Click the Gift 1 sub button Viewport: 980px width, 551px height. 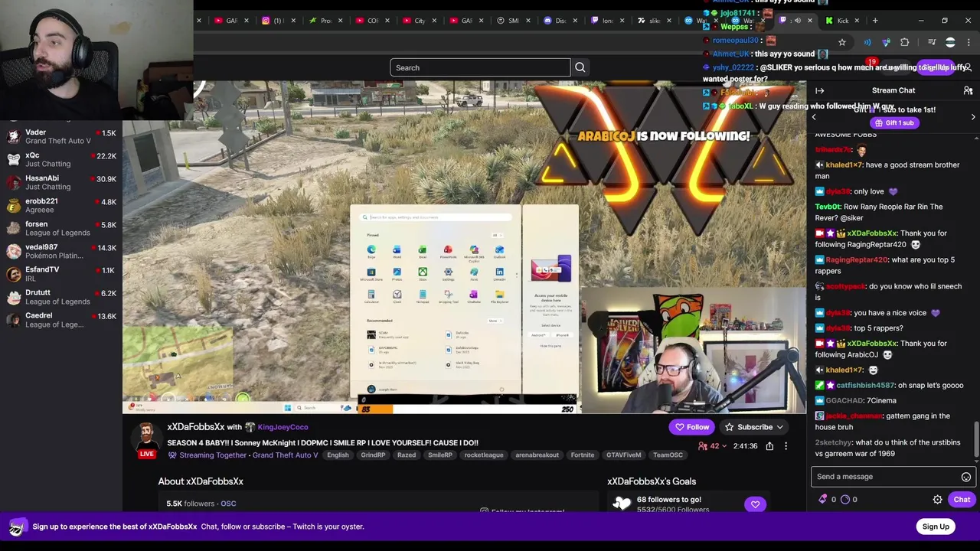[x=893, y=122]
